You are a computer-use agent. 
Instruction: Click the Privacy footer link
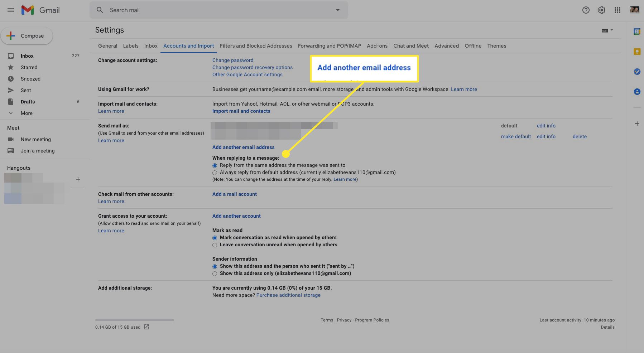(344, 320)
